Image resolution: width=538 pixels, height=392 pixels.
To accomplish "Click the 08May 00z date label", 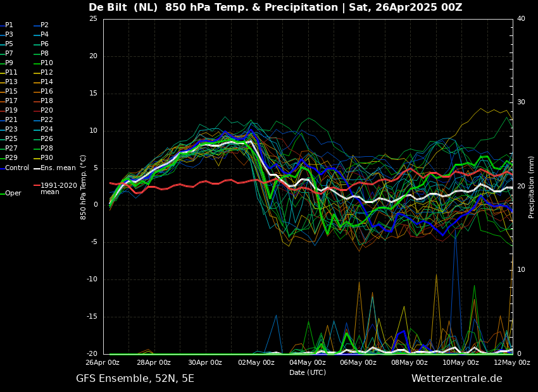I will click(410, 362).
